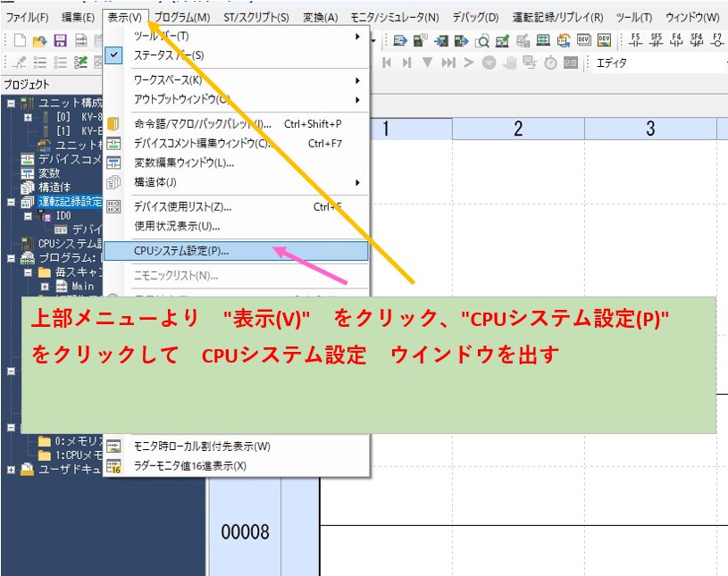728x576 pixels.
Task: Collapse the ユニット構成 tree node
Action: pyautogui.click(x=11, y=104)
